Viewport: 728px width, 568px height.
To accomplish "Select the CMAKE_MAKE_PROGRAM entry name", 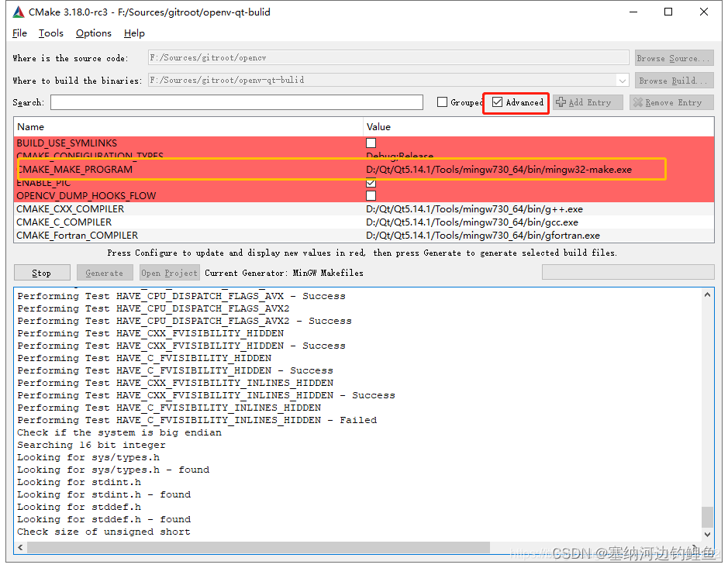I will (x=74, y=170).
